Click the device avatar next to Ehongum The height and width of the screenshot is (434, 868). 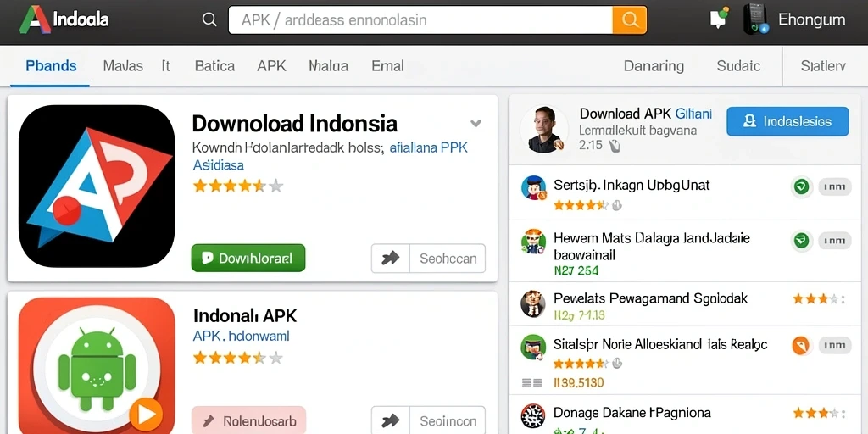755,19
